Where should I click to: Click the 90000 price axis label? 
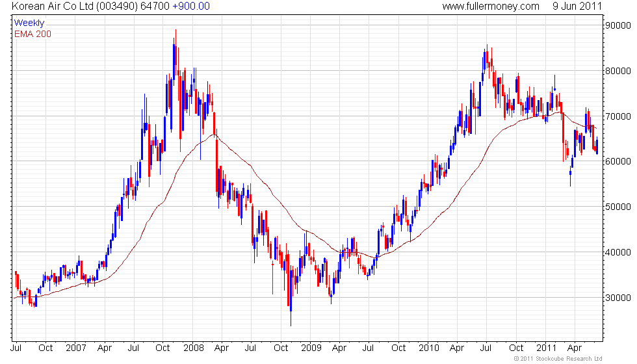[x=618, y=25]
